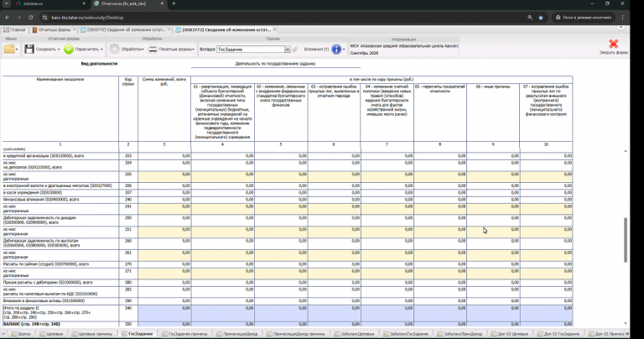Close the scb.tatar.ru browser tab
The width and height of the screenshot is (644, 339).
(84, 3)
